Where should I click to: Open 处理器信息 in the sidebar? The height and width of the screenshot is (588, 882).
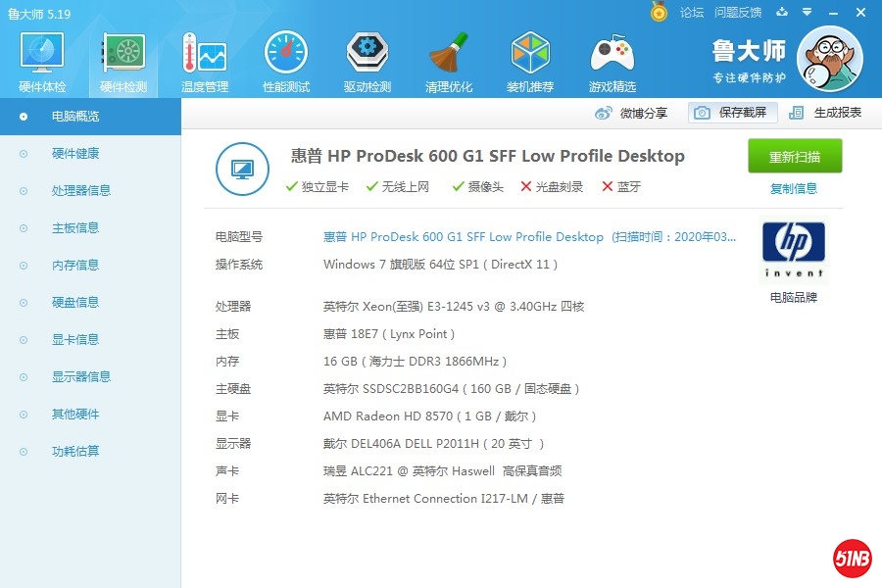[x=80, y=190]
